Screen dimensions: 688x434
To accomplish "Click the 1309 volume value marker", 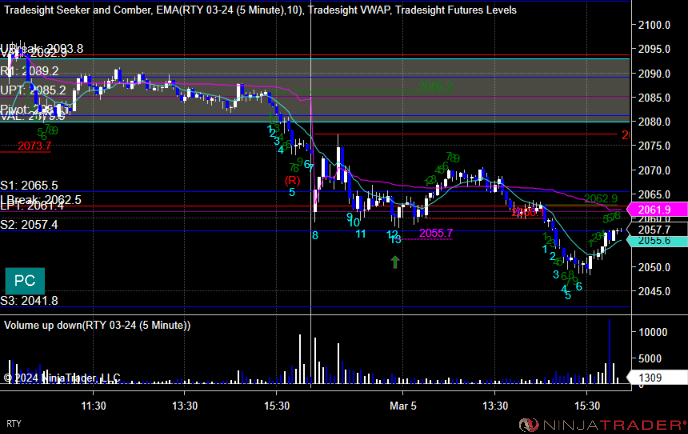I will coord(657,378).
